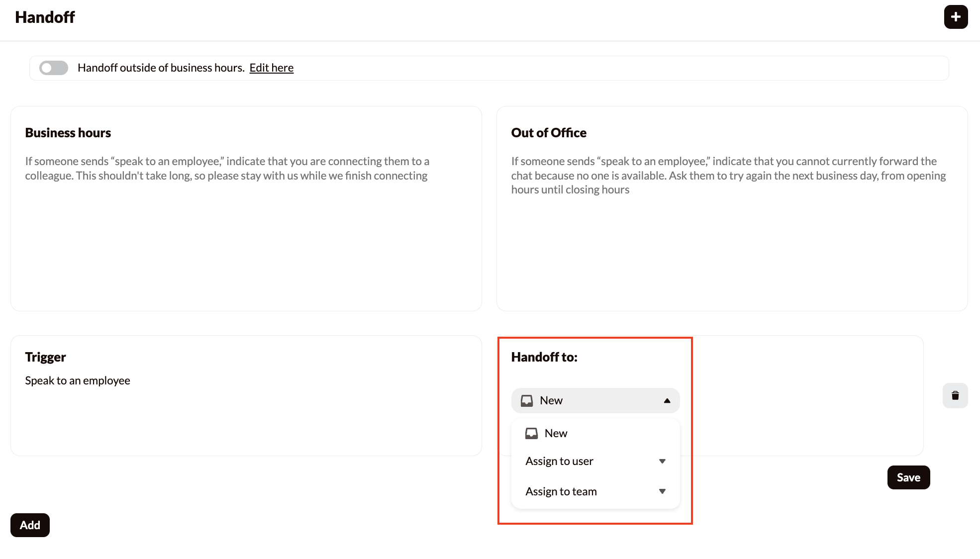Collapse the Handoff to selector showing New
This screenshot has height=559, width=980.
point(595,400)
